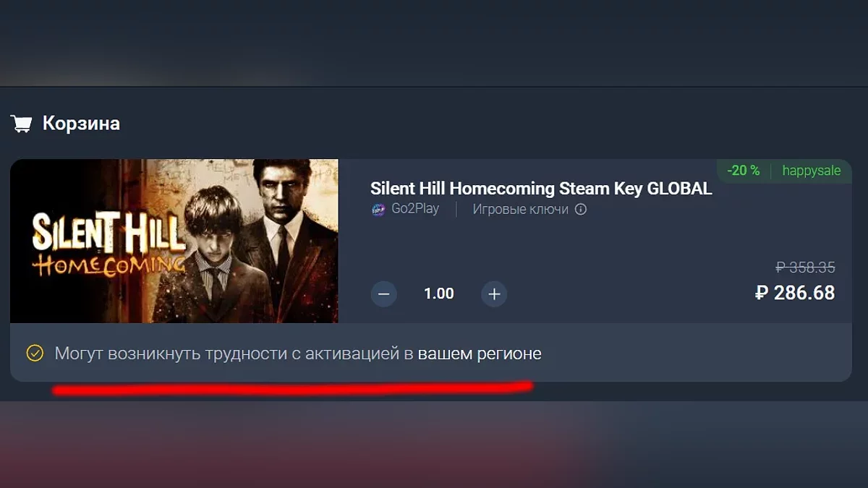The height and width of the screenshot is (488, 868).
Task: Click the Корзина heading text
Action: [81, 124]
